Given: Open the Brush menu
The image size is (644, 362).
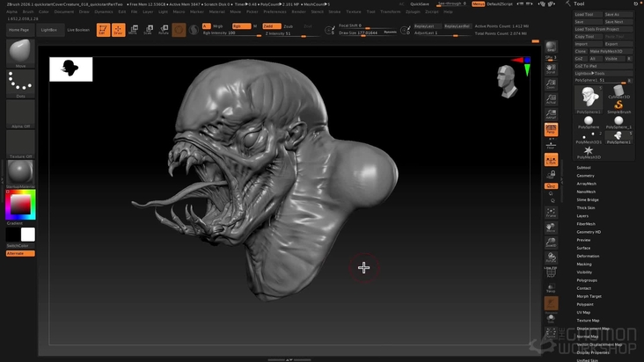Looking at the screenshot, I should pos(28,12).
